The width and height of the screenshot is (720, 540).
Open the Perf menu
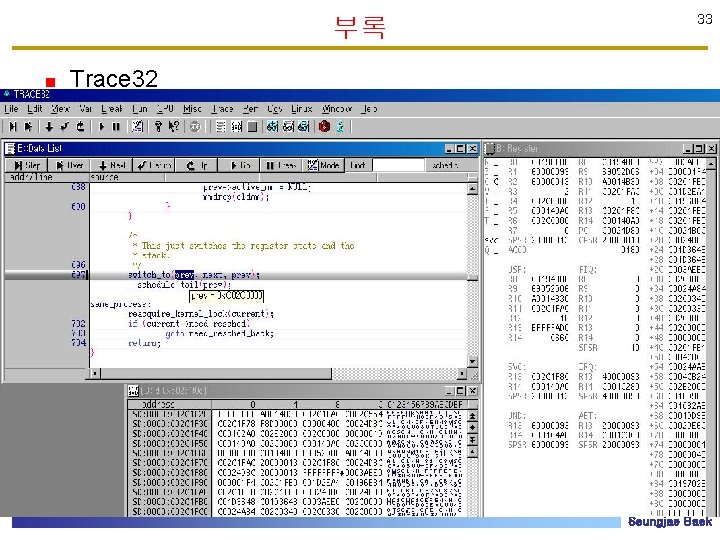(x=250, y=109)
